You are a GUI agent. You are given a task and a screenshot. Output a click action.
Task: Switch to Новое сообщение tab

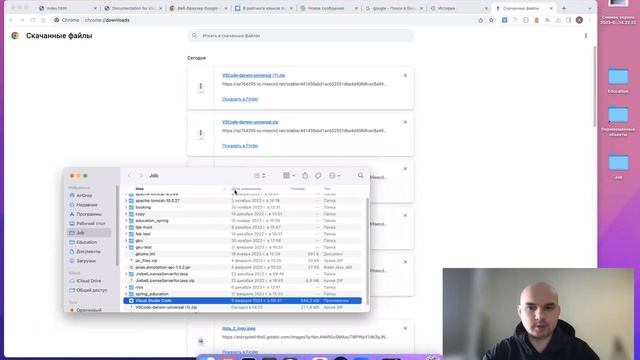329,8
